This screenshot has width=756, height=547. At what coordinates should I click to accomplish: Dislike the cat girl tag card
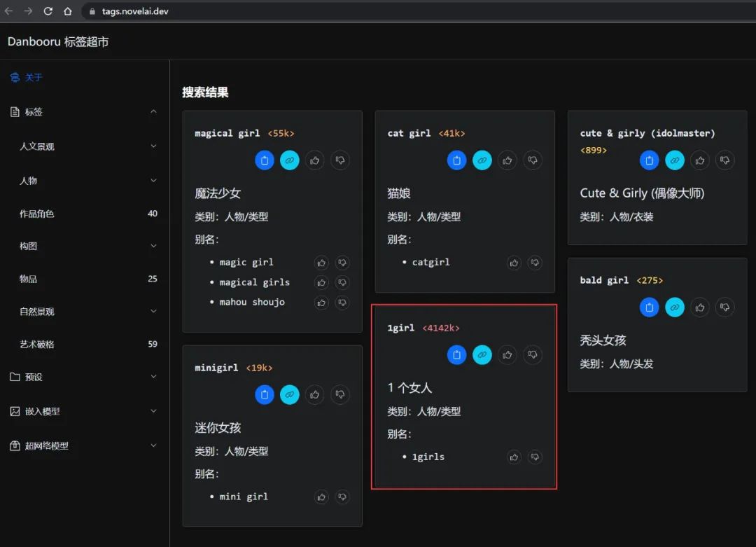click(x=532, y=160)
